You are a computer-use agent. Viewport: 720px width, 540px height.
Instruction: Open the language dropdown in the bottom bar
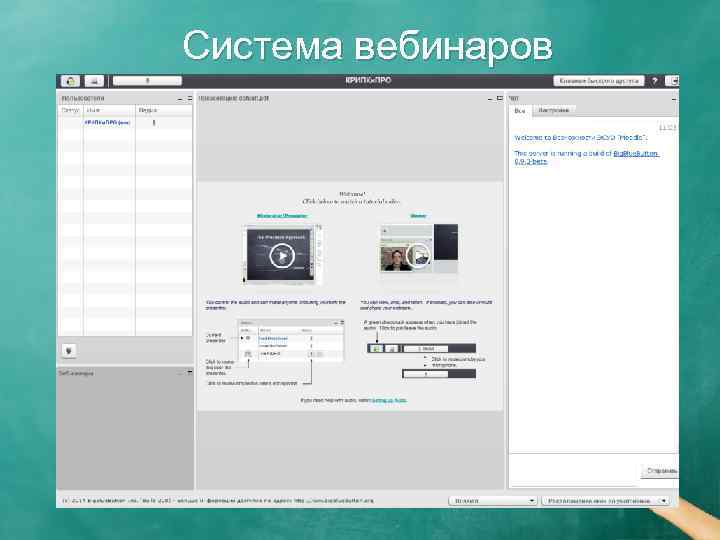493,501
